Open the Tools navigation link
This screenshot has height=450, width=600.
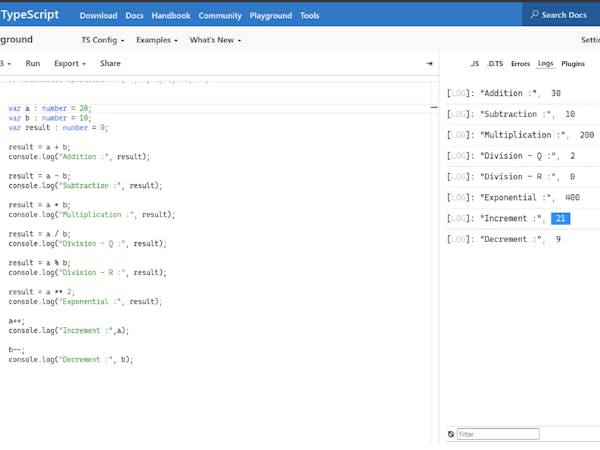[x=309, y=16]
